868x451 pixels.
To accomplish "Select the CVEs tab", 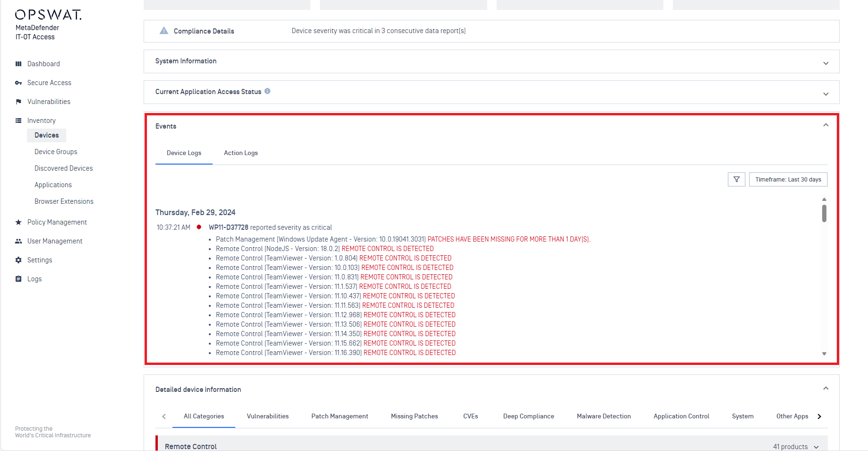I will pos(471,416).
